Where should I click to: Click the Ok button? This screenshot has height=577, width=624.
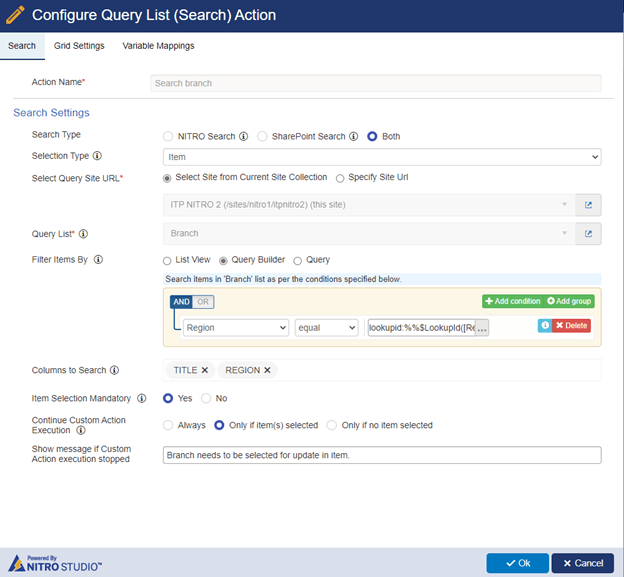click(x=518, y=563)
